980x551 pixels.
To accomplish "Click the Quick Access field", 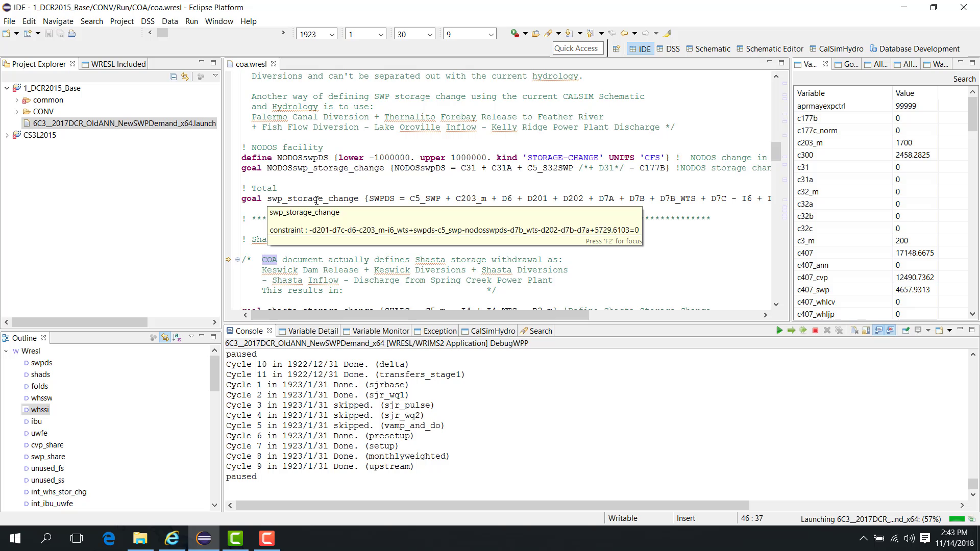I will tap(578, 48).
